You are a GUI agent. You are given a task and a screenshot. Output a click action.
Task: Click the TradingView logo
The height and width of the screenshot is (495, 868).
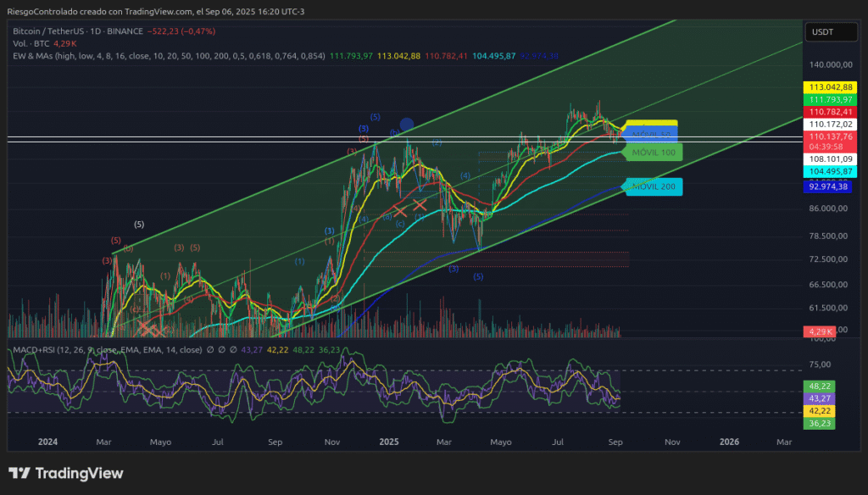65,473
